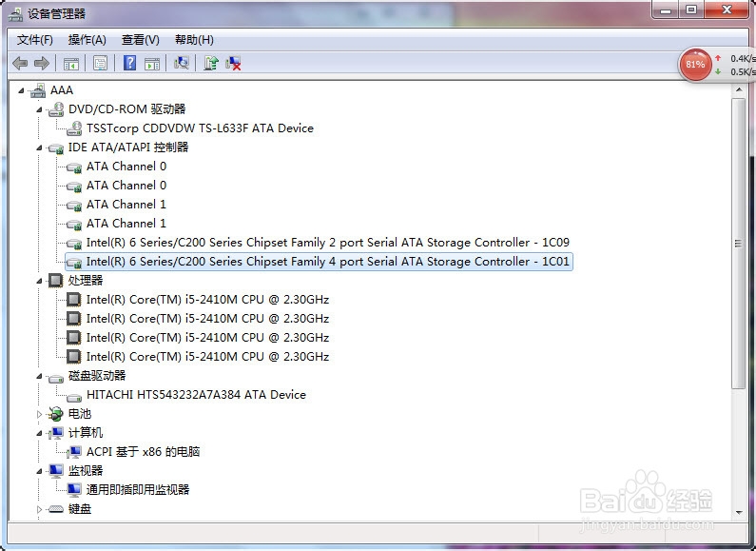The width and height of the screenshot is (756, 551).
Task: Expand the 键盘 node
Action: pos(40,509)
